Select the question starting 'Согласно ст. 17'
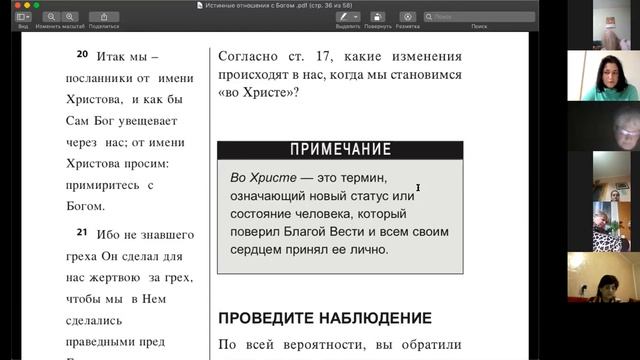The height and width of the screenshot is (360, 640). point(340,74)
